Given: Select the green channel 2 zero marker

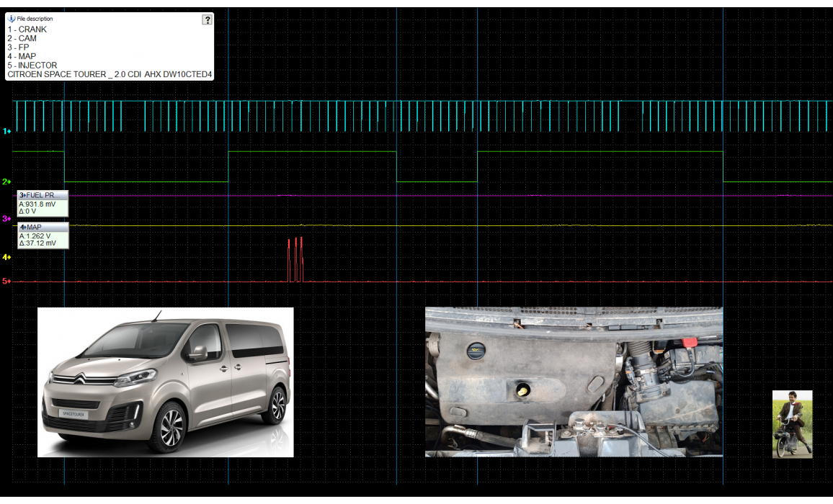Looking at the screenshot, I should 6,181.
